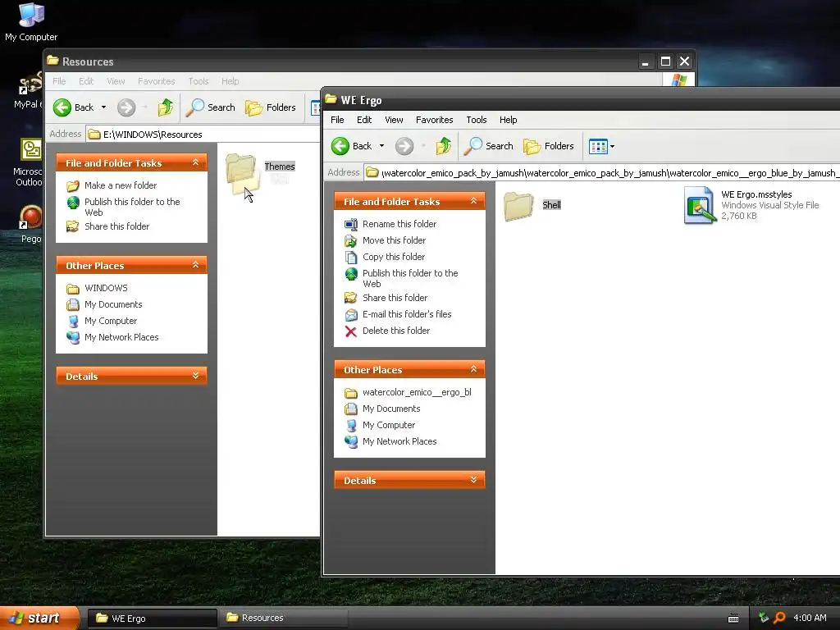This screenshot has width=840, height=630.
Task: Click Forward arrow in Resources window
Action: click(126, 107)
